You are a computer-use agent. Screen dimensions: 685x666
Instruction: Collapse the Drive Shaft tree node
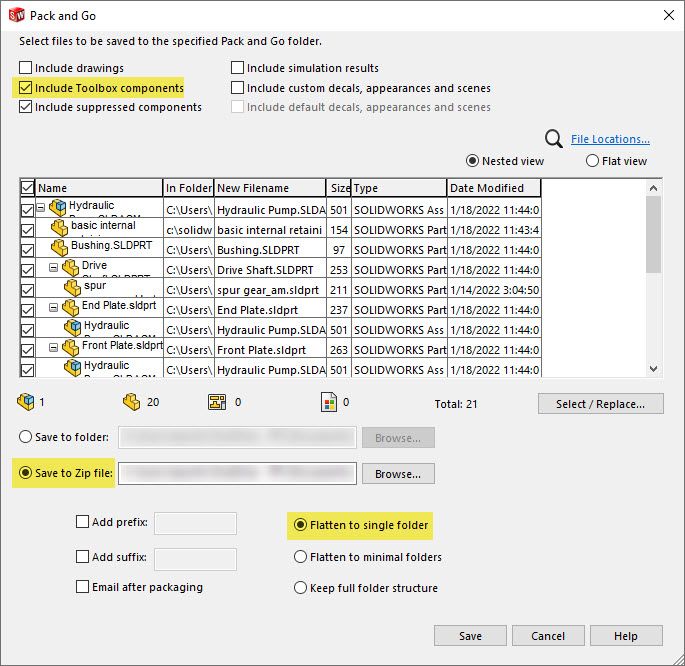pyautogui.click(x=55, y=268)
